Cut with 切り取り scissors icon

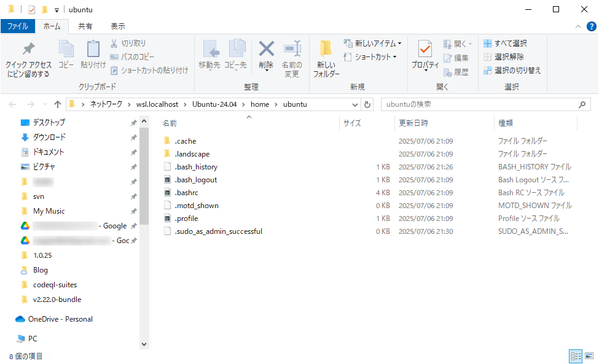coord(128,44)
